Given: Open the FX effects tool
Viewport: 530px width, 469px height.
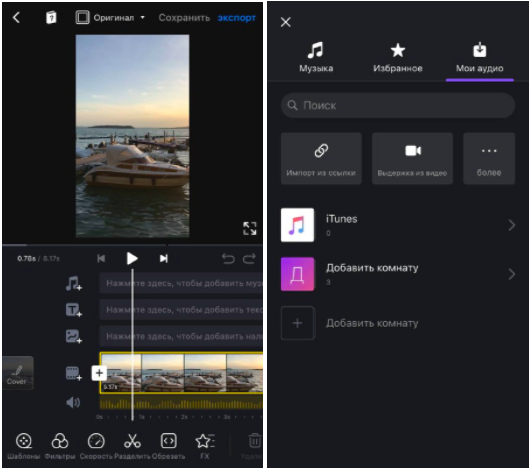Looking at the screenshot, I should click(x=204, y=446).
